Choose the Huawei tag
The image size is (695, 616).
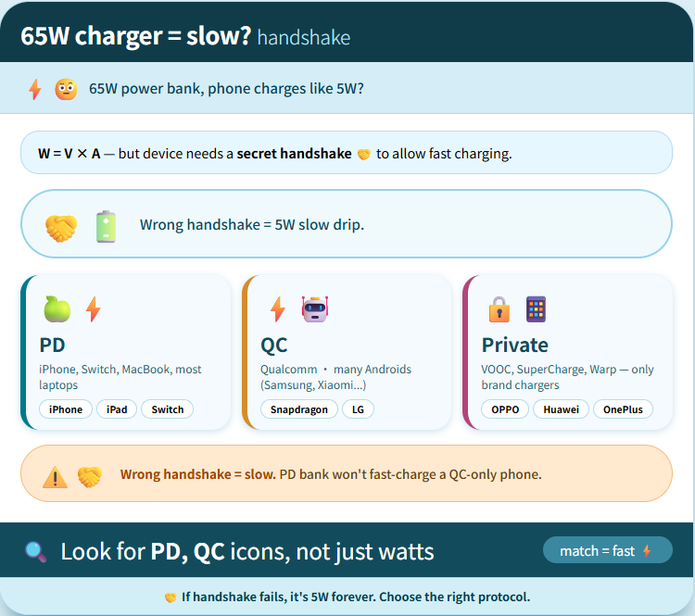click(x=562, y=409)
